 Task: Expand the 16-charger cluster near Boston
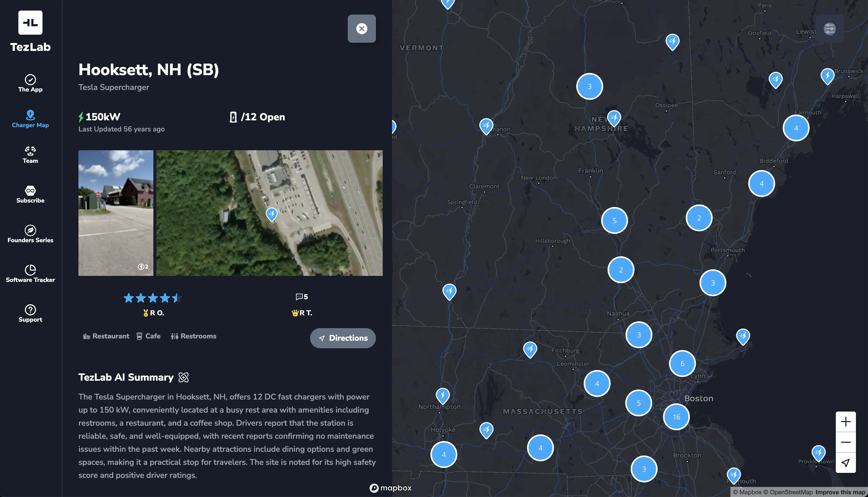pos(676,417)
